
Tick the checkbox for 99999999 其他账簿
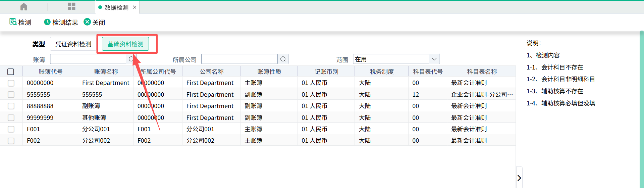point(11,118)
